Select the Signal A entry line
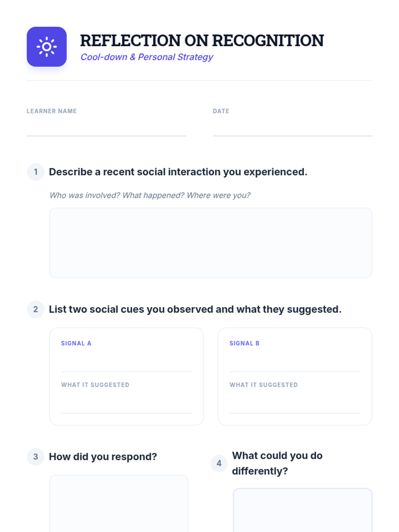Image resolution: width=399 pixels, height=532 pixels. 126,362
